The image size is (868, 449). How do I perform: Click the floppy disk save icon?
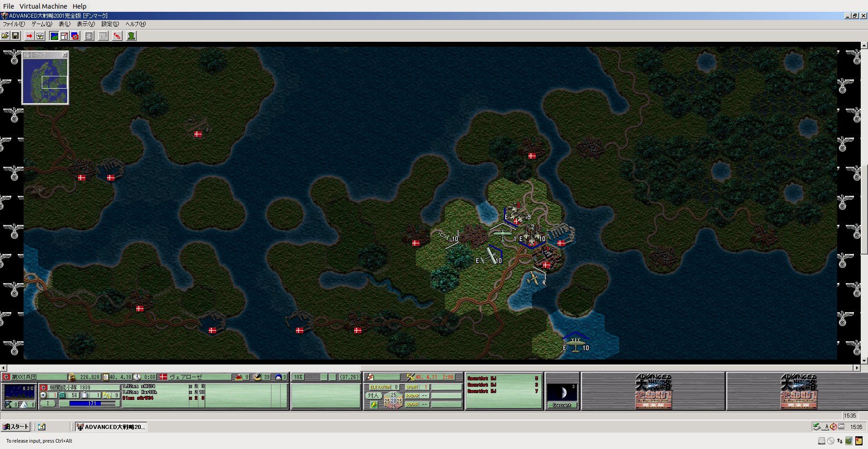point(15,36)
